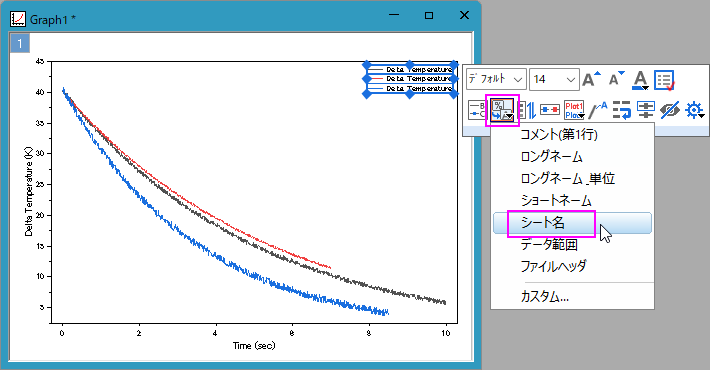
Task: Click the slash line label A icon
Action: coord(598,110)
